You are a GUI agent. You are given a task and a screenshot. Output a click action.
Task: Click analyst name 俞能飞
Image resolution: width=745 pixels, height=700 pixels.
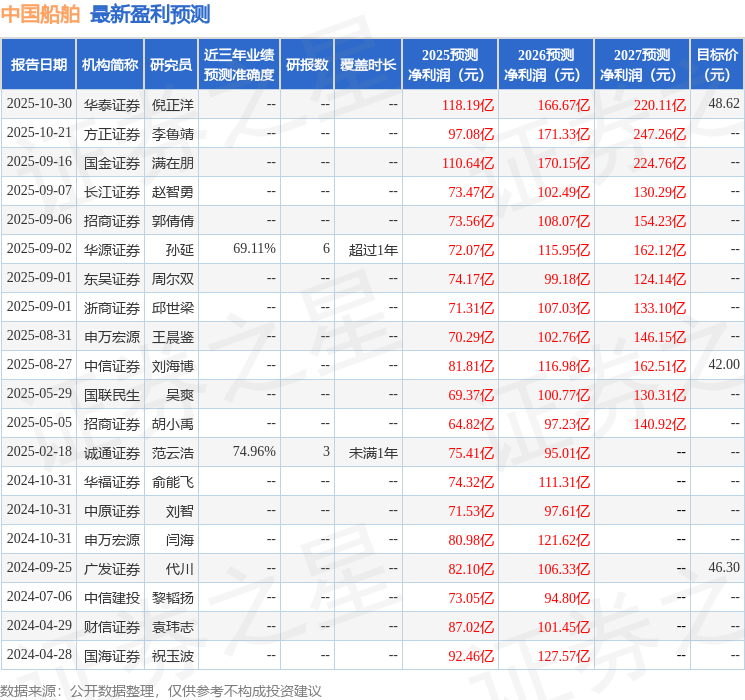[172, 482]
